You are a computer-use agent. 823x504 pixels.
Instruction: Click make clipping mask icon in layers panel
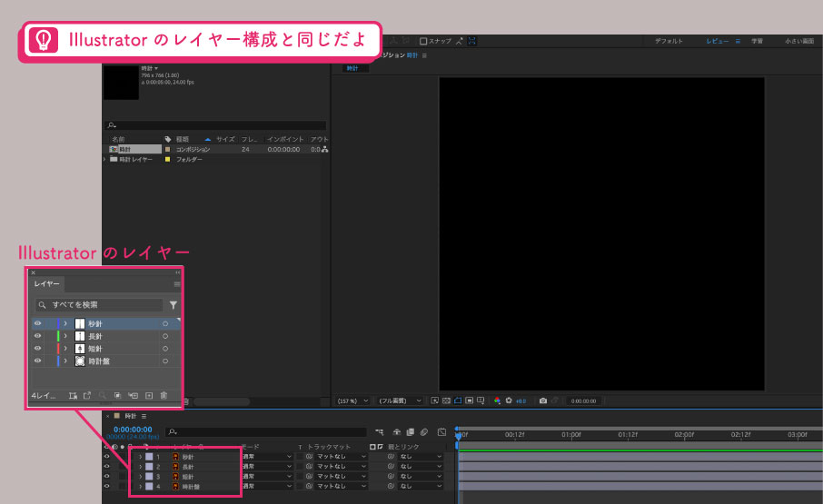click(117, 395)
